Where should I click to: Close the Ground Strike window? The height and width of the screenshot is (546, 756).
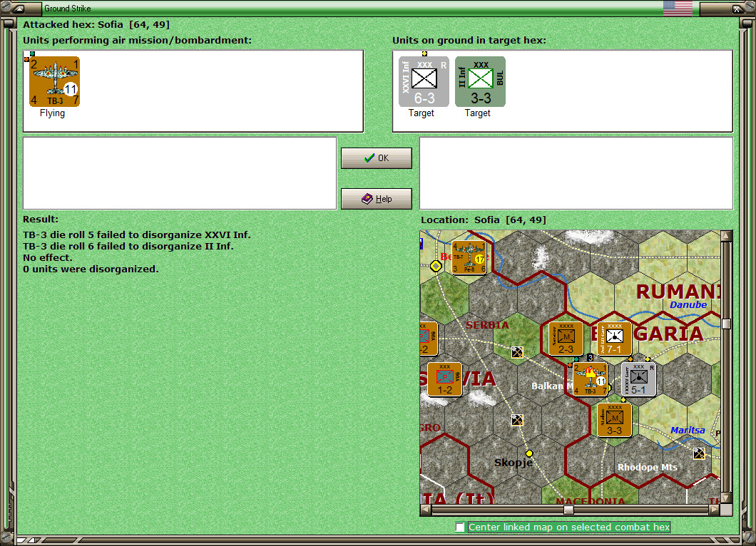tap(737, 8)
